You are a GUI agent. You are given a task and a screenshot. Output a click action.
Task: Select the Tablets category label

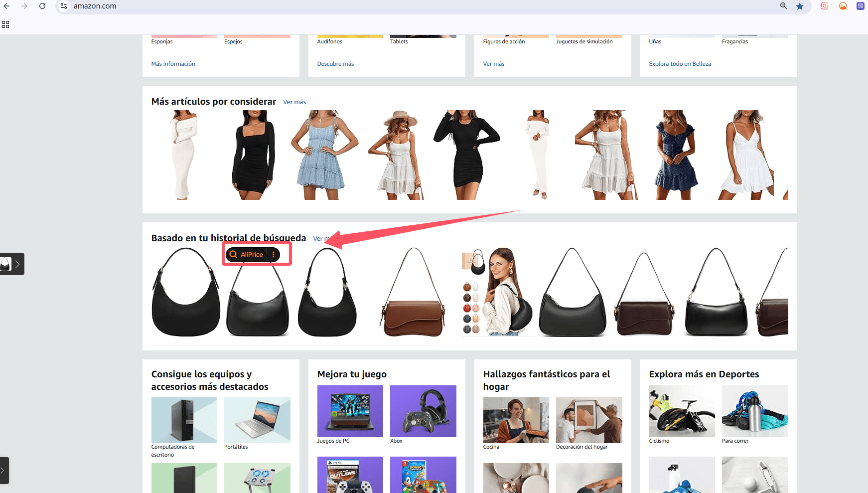(399, 41)
